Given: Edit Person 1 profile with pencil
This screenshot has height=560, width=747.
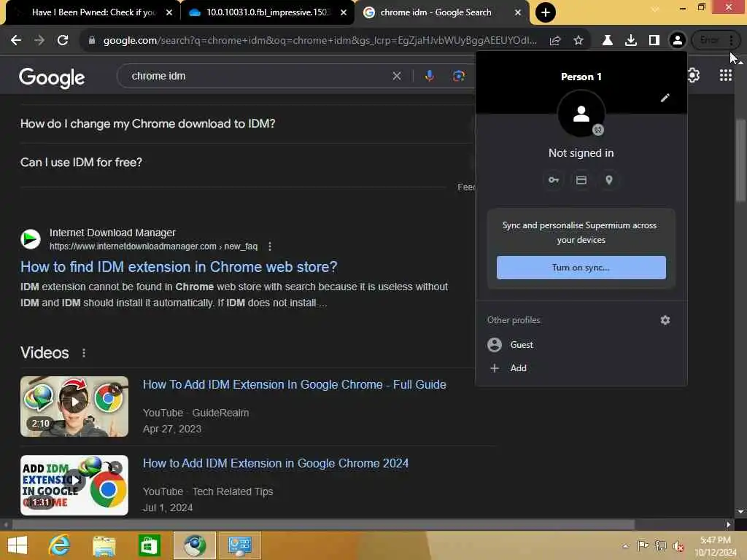Looking at the screenshot, I should 665,98.
